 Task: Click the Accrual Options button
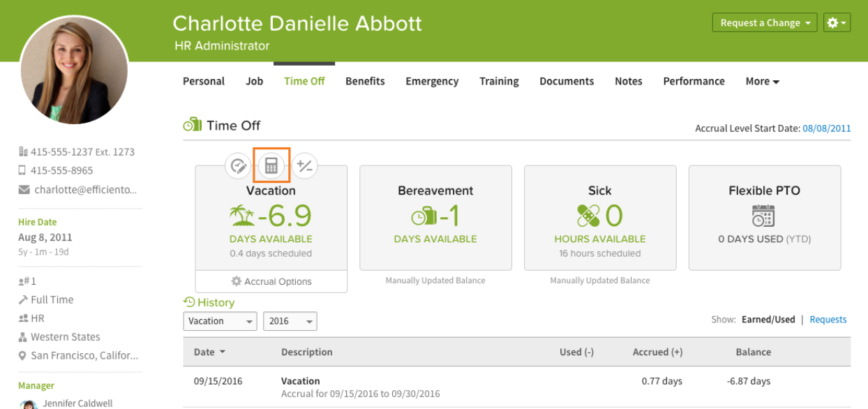pyautogui.click(x=271, y=281)
